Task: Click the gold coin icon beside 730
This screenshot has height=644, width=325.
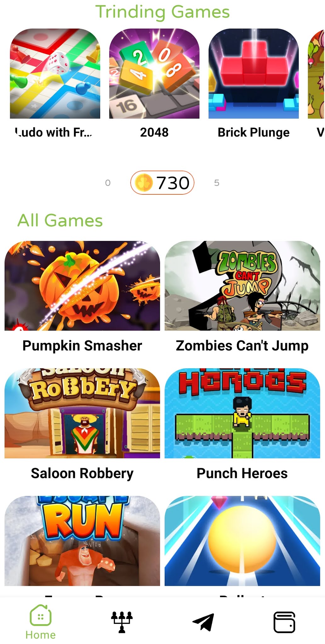Action: click(x=144, y=183)
